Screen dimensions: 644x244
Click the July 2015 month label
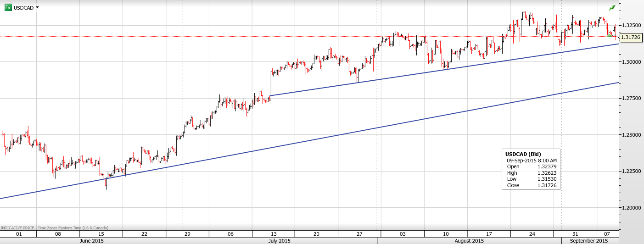(x=279, y=241)
